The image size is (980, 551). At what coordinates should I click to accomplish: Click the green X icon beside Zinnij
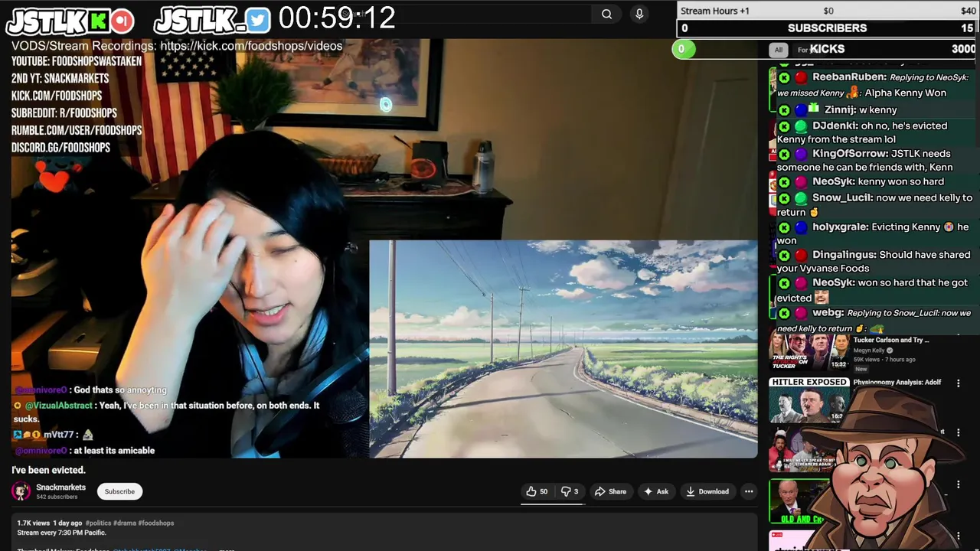784,110
